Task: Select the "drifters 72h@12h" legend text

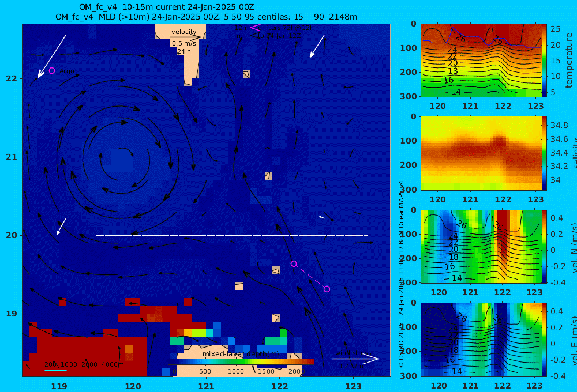Action: (x=287, y=28)
